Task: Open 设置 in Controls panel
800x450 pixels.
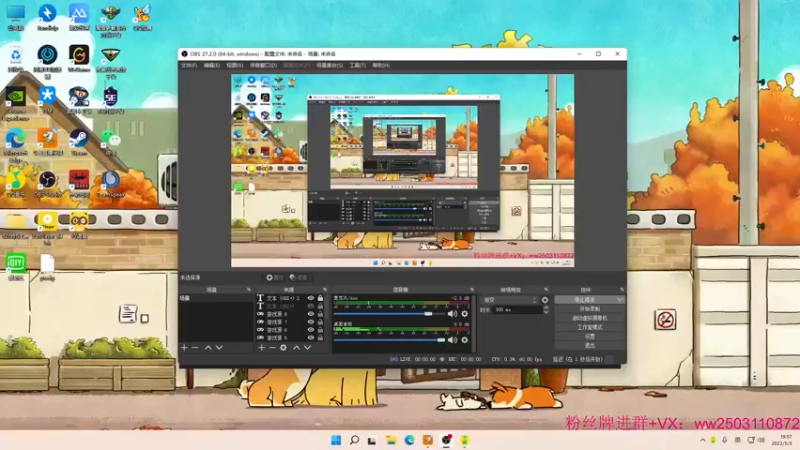Action: (589, 336)
